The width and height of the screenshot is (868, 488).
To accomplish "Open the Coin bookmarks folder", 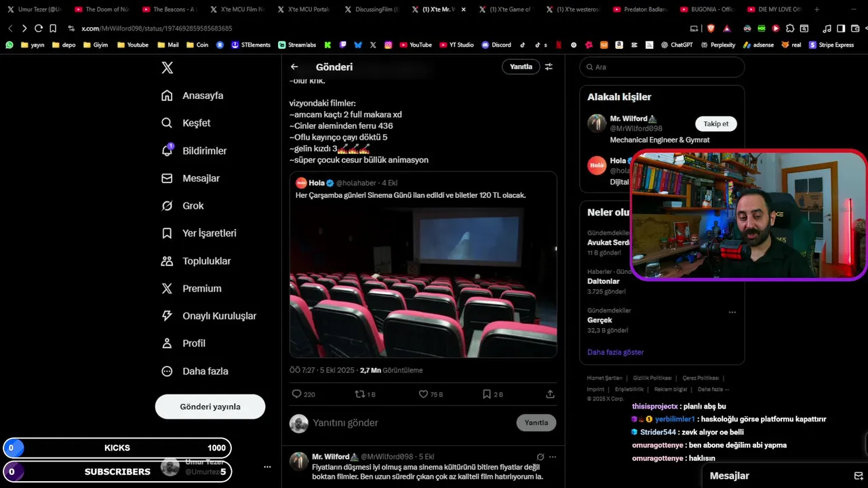I will click(x=197, y=45).
